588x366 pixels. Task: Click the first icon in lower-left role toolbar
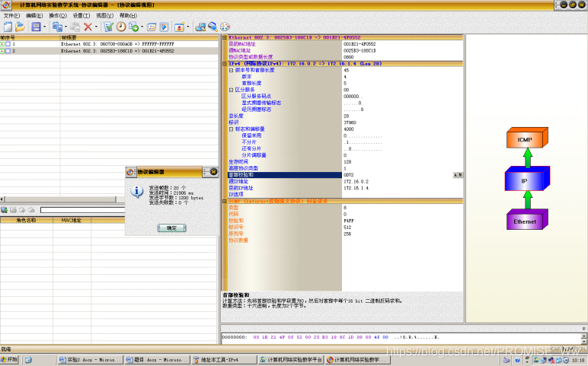click(4, 210)
